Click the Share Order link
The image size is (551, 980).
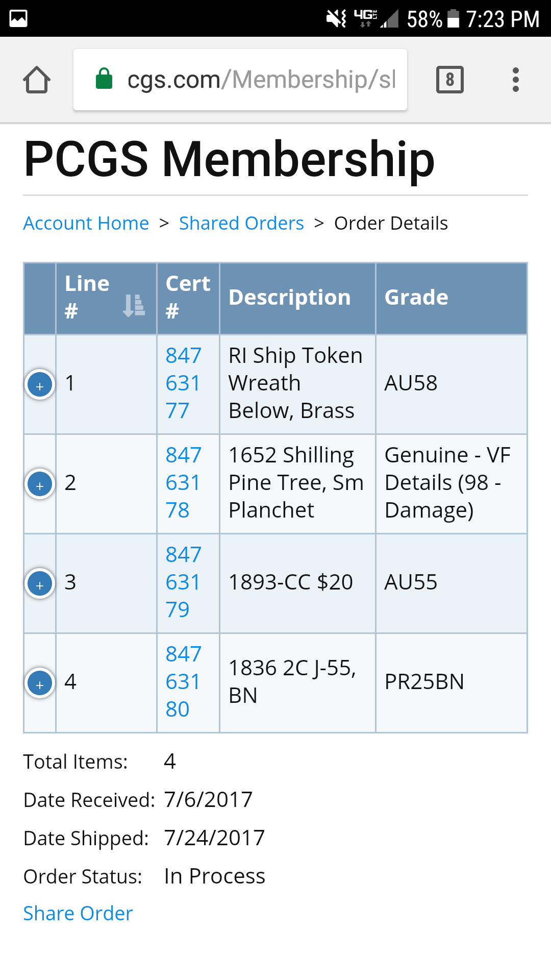pos(78,913)
